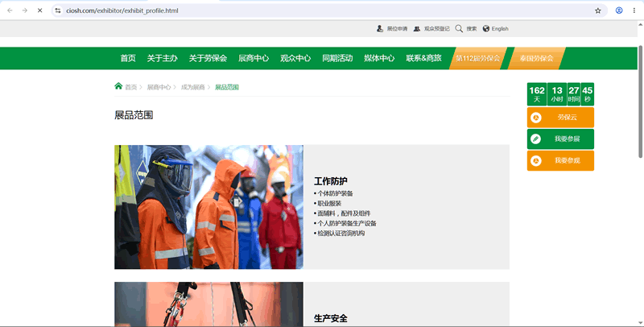Click the globe icon beside English

tap(486, 29)
